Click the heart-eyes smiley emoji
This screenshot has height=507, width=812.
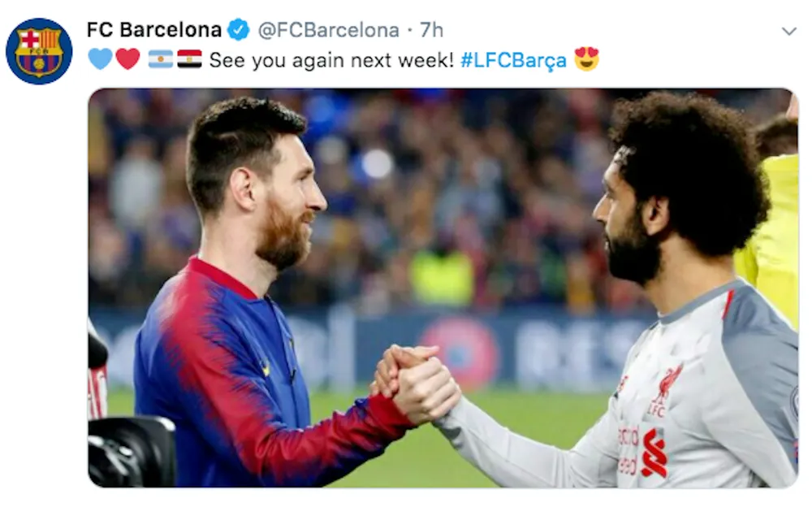[586, 58]
